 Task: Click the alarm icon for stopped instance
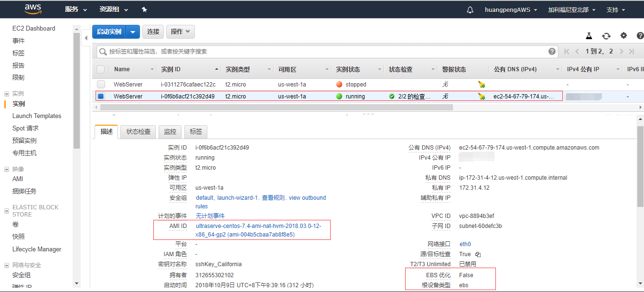pos(482,85)
